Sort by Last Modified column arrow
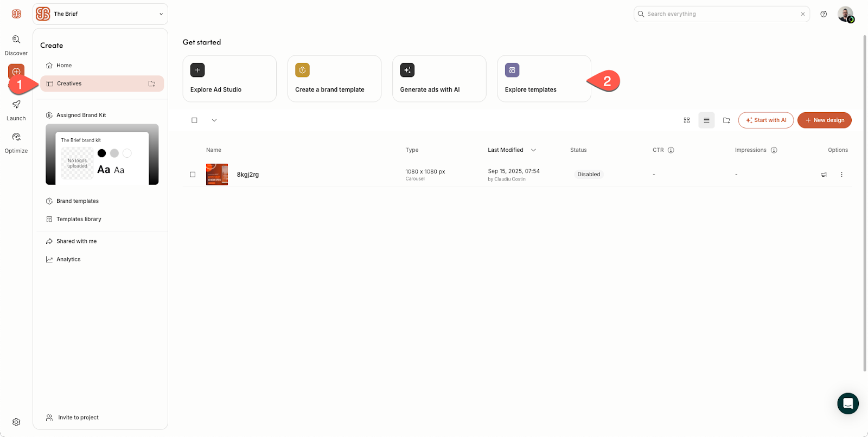This screenshot has height=437, width=868. (533, 150)
